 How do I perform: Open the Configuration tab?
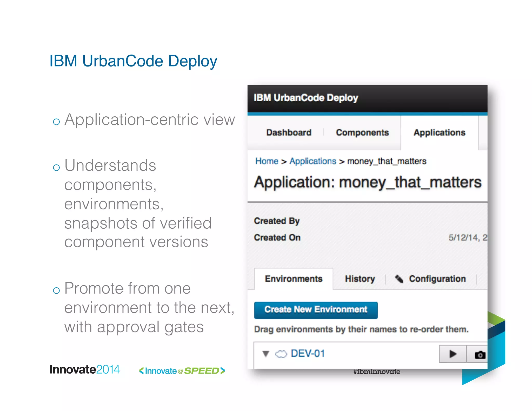pos(437,279)
